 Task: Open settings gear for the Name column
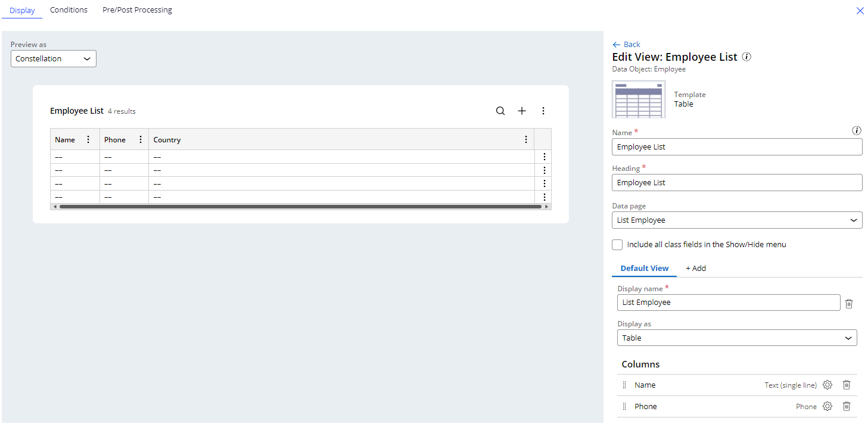point(827,385)
